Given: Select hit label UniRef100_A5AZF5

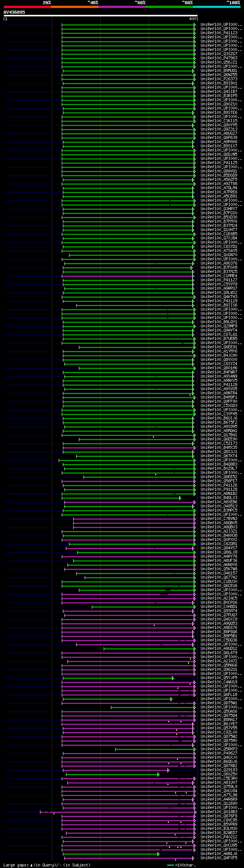Looking at the screenshot, I should tap(219, 179).
